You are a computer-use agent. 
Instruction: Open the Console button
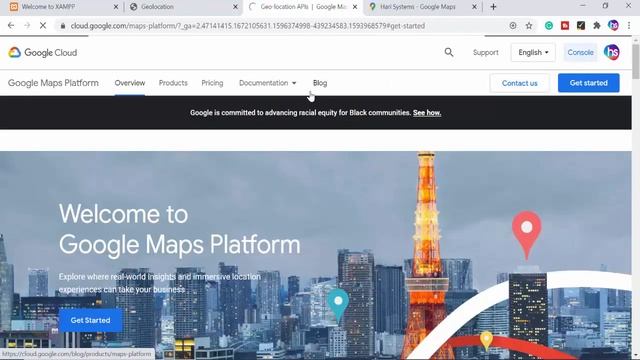click(580, 53)
